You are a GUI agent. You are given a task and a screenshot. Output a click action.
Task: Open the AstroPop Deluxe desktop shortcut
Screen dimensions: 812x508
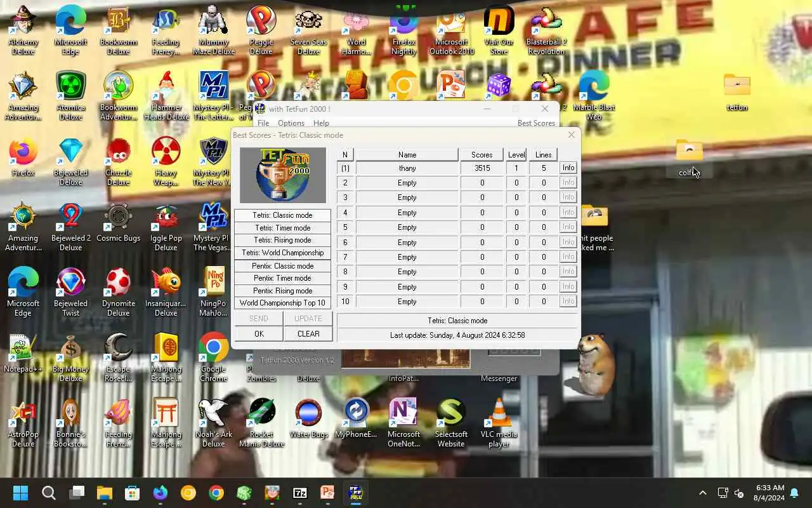[x=23, y=423]
